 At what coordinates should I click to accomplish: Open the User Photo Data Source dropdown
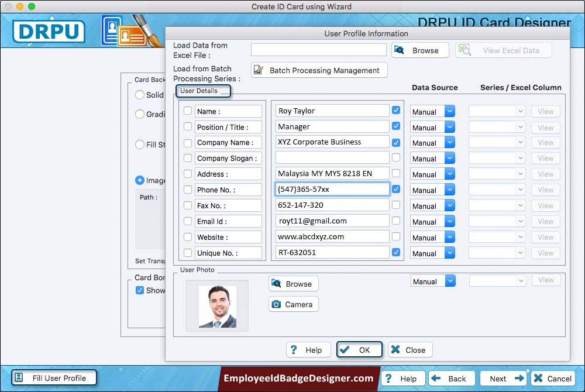tap(433, 281)
